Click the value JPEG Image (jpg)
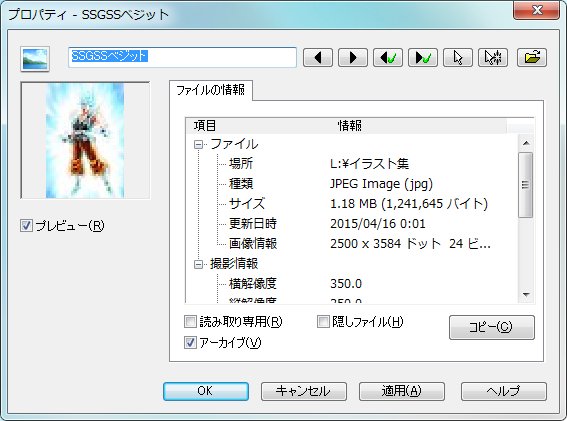This screenshot has height=421, width=567. click(x=381, y=184)
